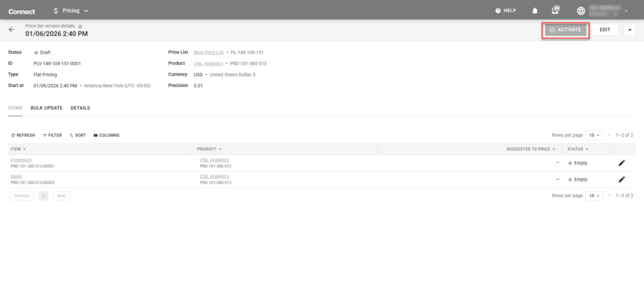Edit the Freemium item with pencil icon
The height and width of the screenshot is (306, 644).
point(621,162)
